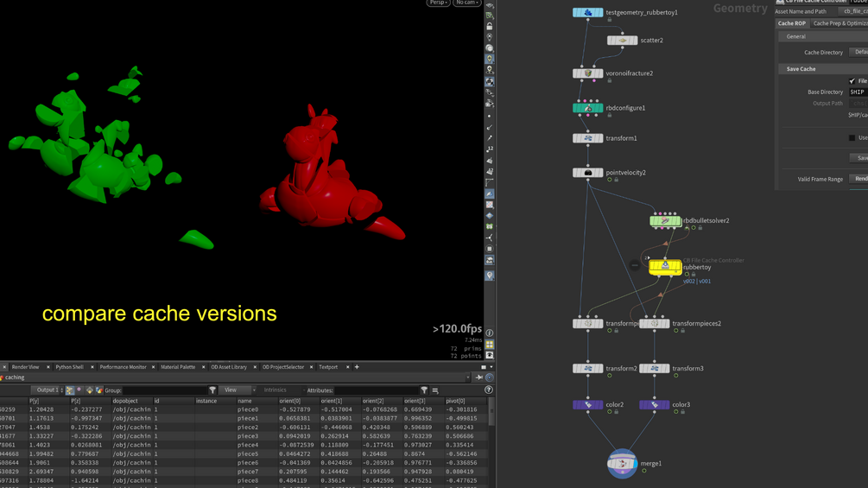Toggle detail mode in geometry spreadsheet
This screenshot has width=868, height=488.
point(98,390)
